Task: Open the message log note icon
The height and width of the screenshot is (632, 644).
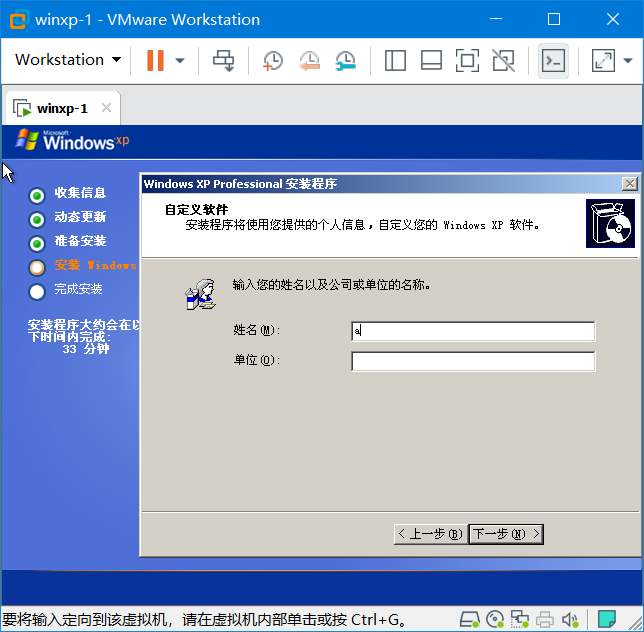Action: [607, 619]
